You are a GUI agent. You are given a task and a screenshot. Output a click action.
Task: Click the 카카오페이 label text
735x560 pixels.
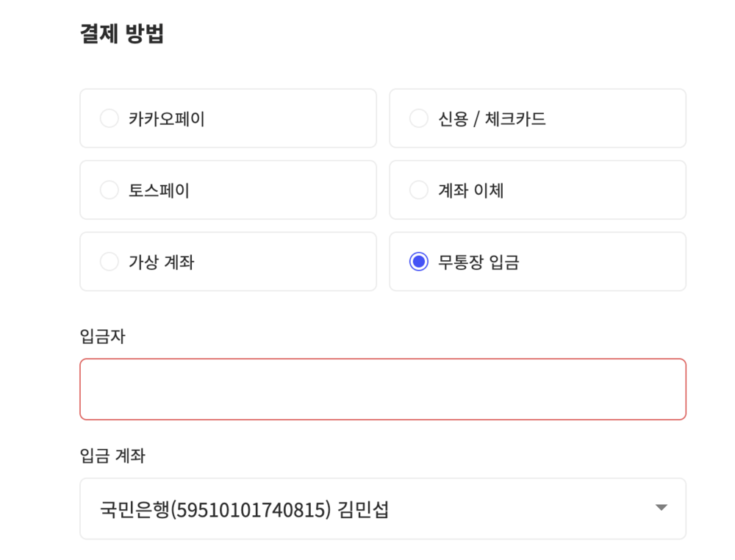(x=166, y=118)
